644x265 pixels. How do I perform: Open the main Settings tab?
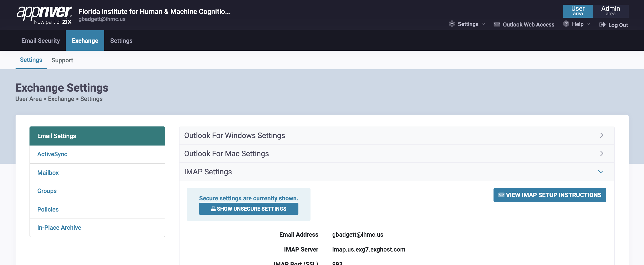(121, 40)
